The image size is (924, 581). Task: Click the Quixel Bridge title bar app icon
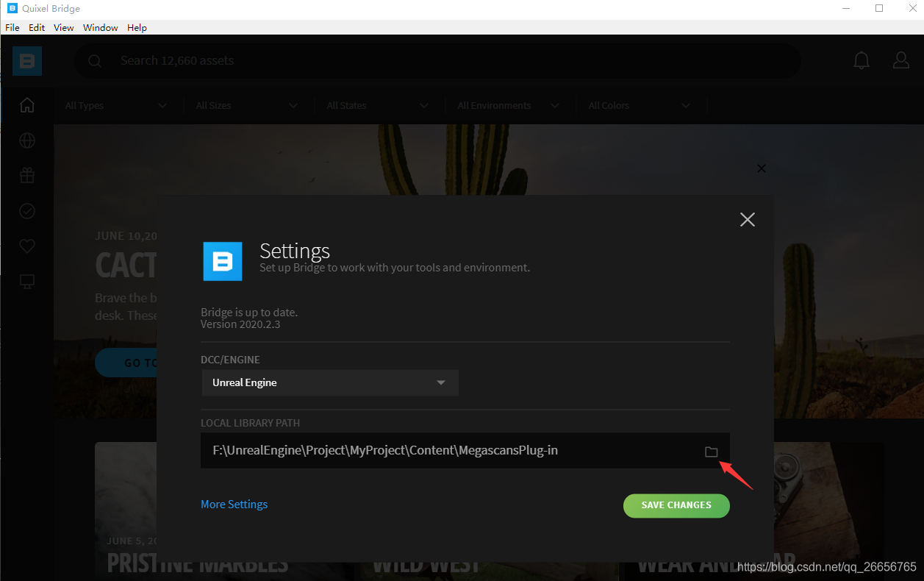click(x=12, y=9)
